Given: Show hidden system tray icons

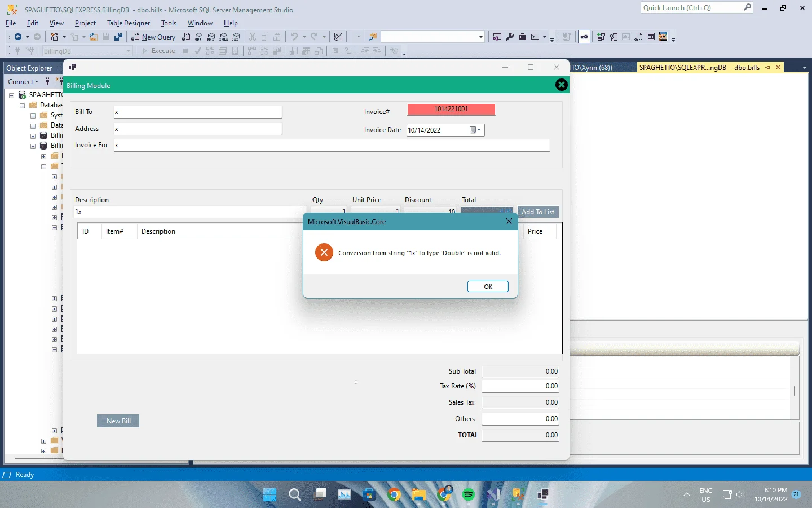Looking at the screenshot, I should point(687,495).
